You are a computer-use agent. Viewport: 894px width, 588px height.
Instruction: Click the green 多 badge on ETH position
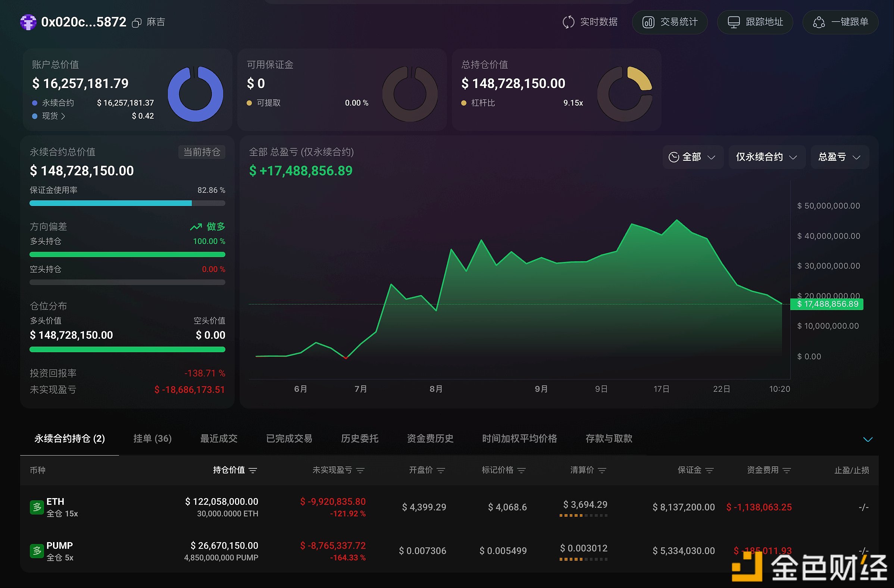point(37,507)
